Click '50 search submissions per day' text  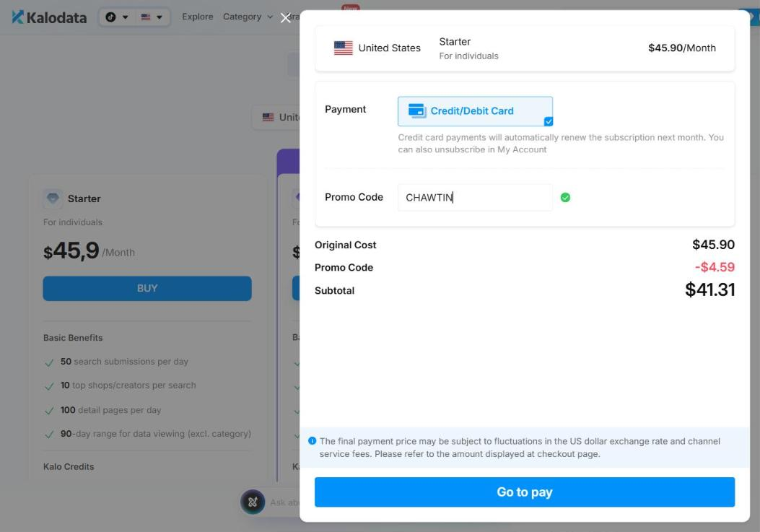click(x=124, y=362)
